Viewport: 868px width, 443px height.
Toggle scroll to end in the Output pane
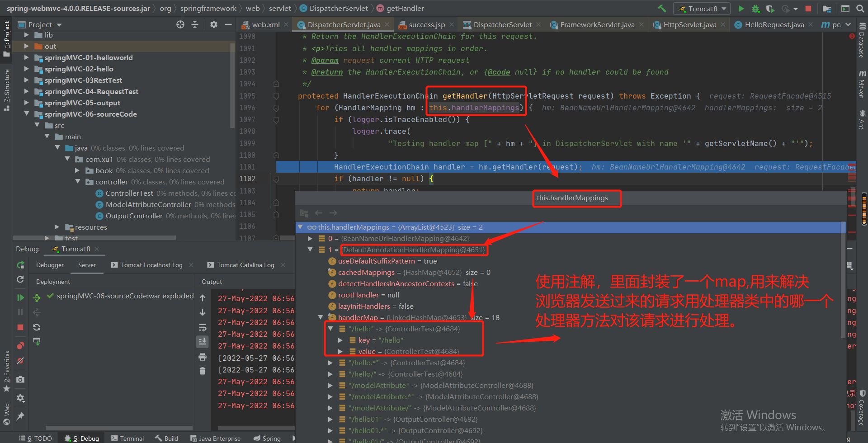[203, 342]
